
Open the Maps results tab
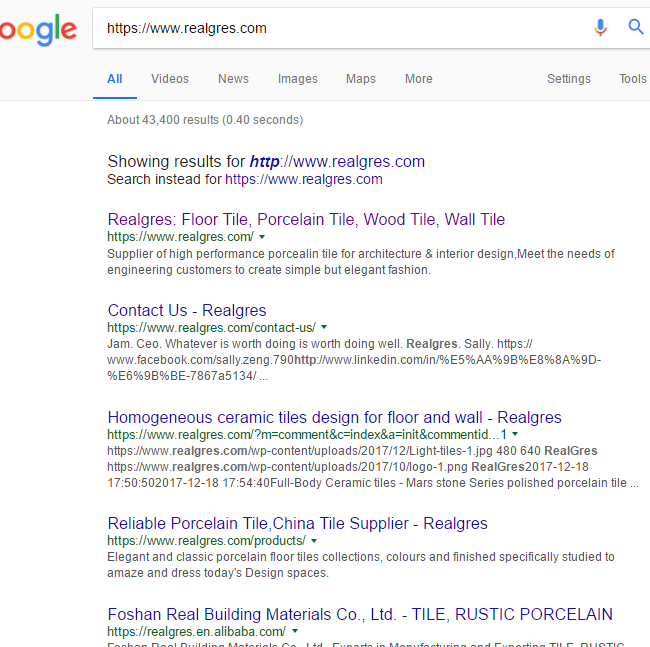pos(361,79)
